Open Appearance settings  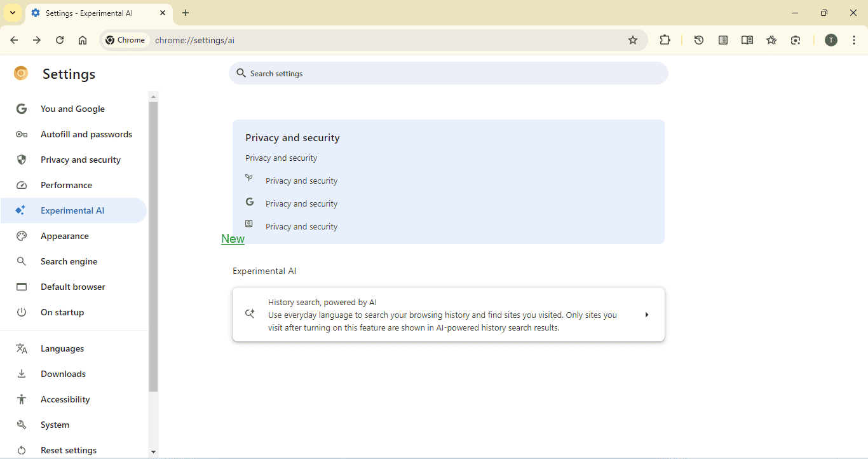(73, 236)
